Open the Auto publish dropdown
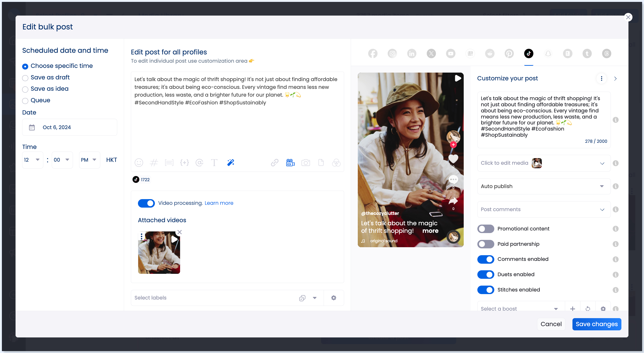The image size is (644, 353). click(543, 186)
